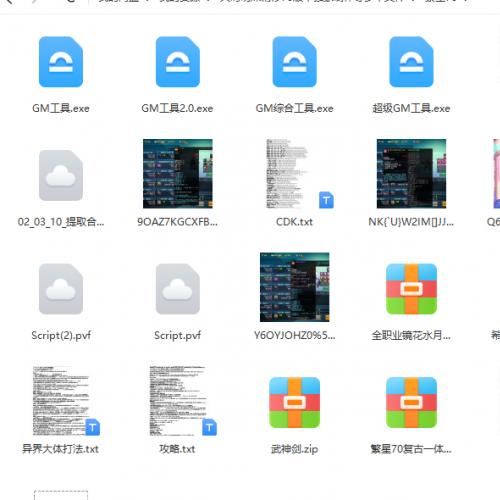
Task: Select the Script(2).pvf cloud file icon
Action: [61, 289]
